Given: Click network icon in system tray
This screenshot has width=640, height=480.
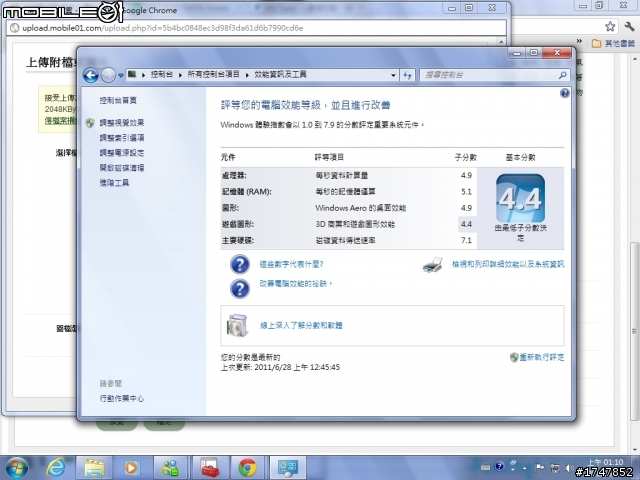Looking at the screenshot, I should point(555,467).
